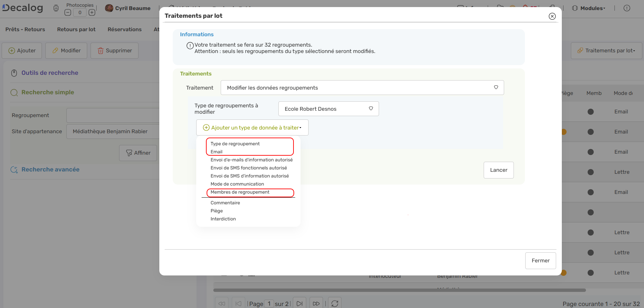Click the Outils de recherche mouse icon
The width and height of the screenshot is (644, 308).
(14, 73)
